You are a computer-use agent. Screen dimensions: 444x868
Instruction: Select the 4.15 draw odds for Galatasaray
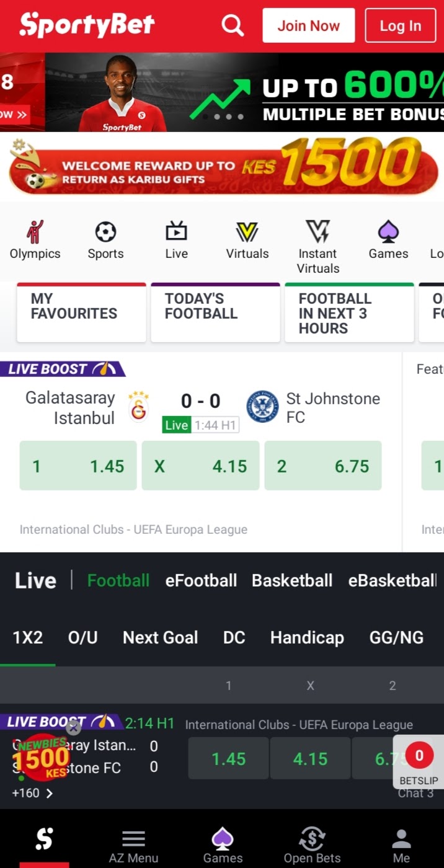(200, 465)
